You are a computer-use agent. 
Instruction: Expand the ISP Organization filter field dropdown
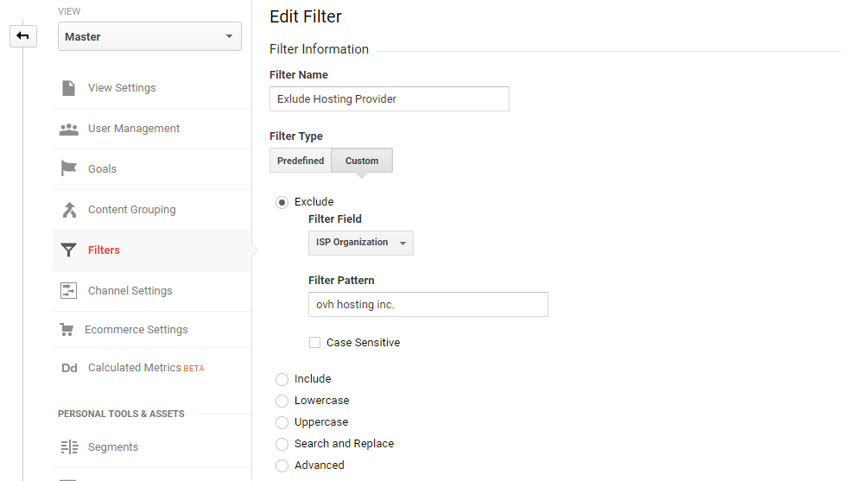[x=361, y=243]
